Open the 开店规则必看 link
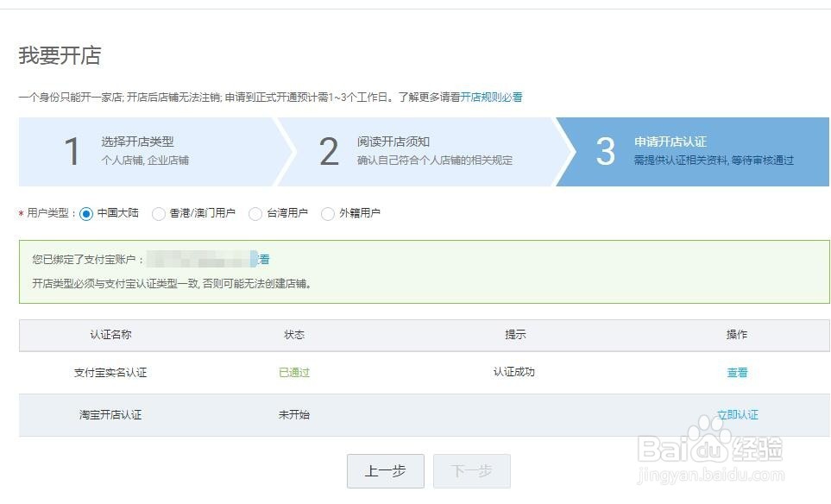The width and height of the screenshot is (831, 504). [491, 97]
